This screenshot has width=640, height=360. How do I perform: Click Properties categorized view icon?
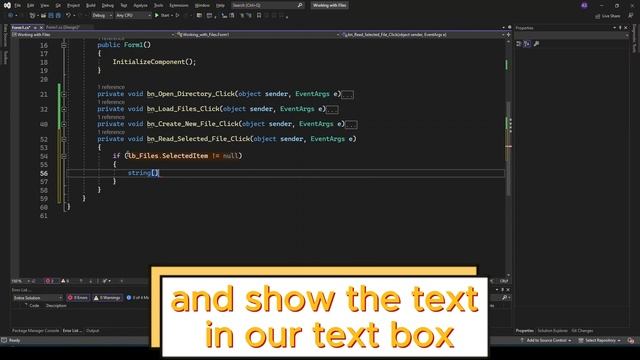pos(519,44)
